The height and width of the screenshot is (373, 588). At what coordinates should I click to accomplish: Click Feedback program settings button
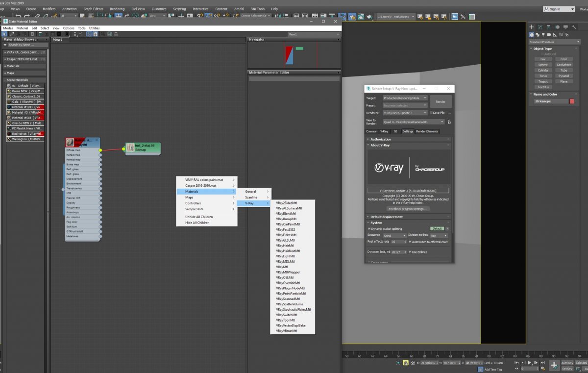click(408, 209)
